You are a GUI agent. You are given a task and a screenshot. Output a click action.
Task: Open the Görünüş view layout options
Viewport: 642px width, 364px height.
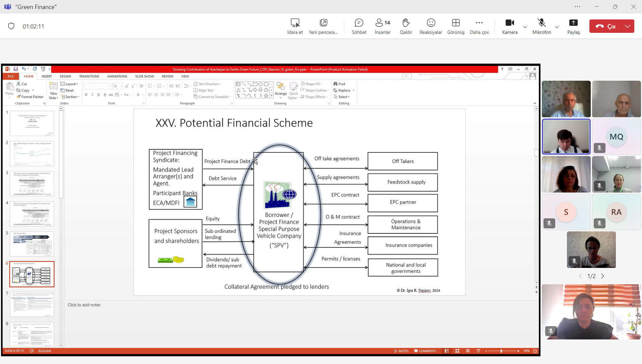[x=456, y=26]
